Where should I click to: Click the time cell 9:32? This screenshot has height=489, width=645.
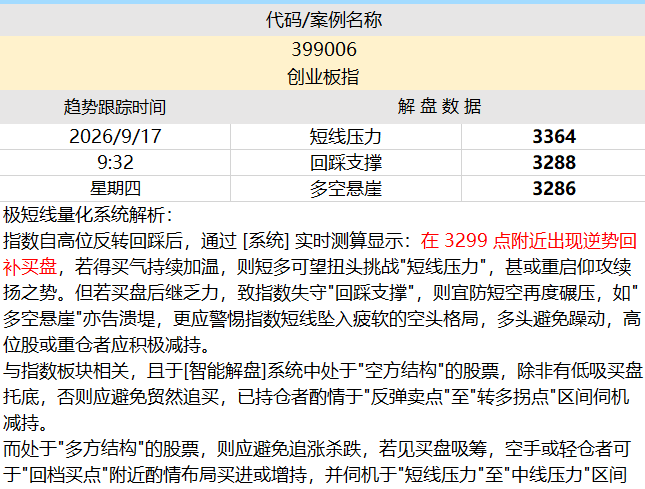[115, 162]
